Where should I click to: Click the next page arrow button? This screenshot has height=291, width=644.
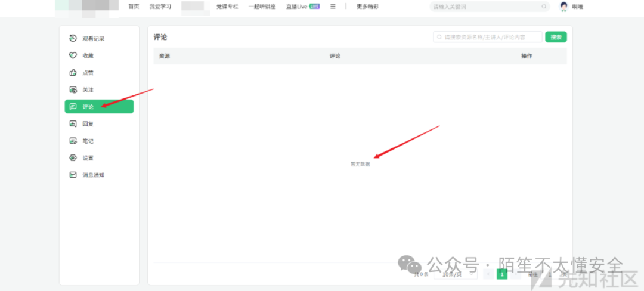click(x=516, y=274)
